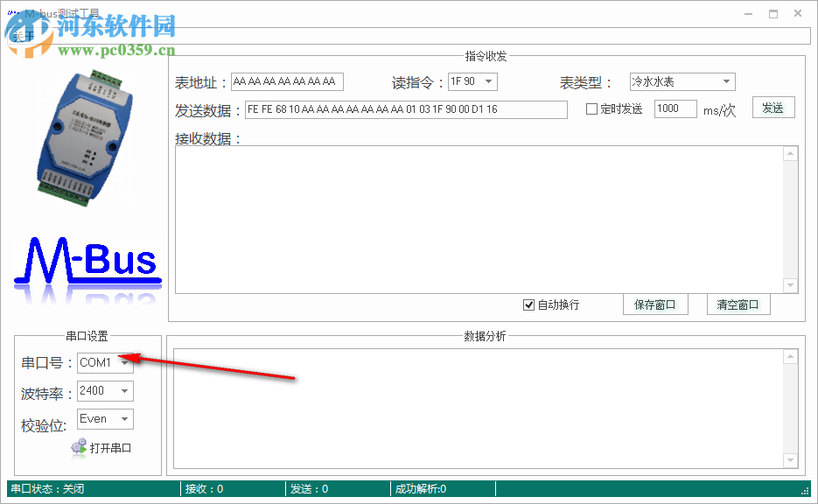
Task: Click inside the 表地址 input field
Action: click(286, 81)
